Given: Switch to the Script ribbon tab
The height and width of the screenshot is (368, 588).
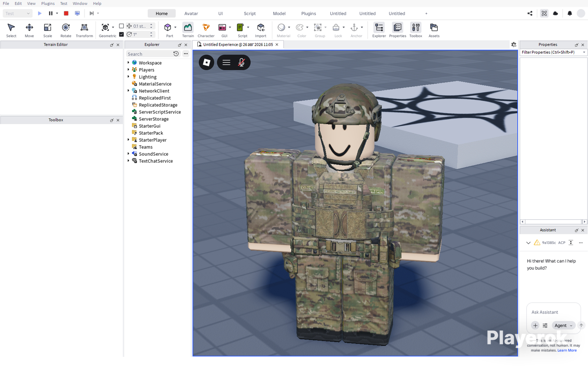Looking at the screenshot, I should click(250, 14).
